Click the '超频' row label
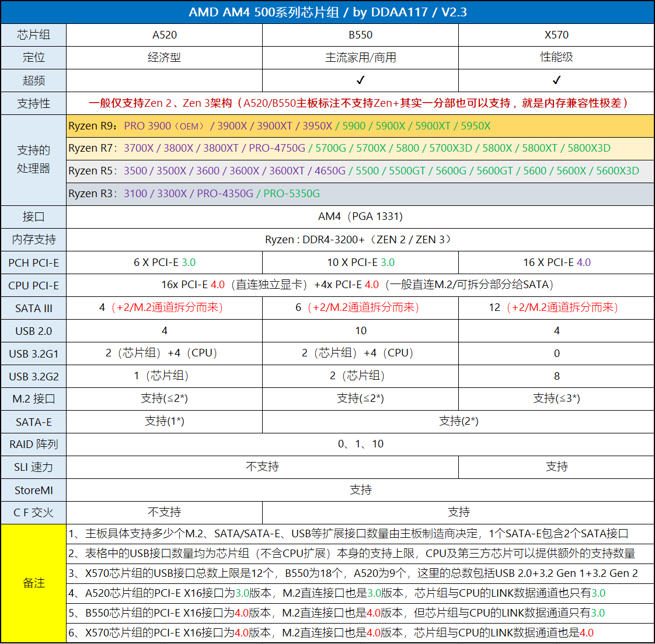 (33, 80)
